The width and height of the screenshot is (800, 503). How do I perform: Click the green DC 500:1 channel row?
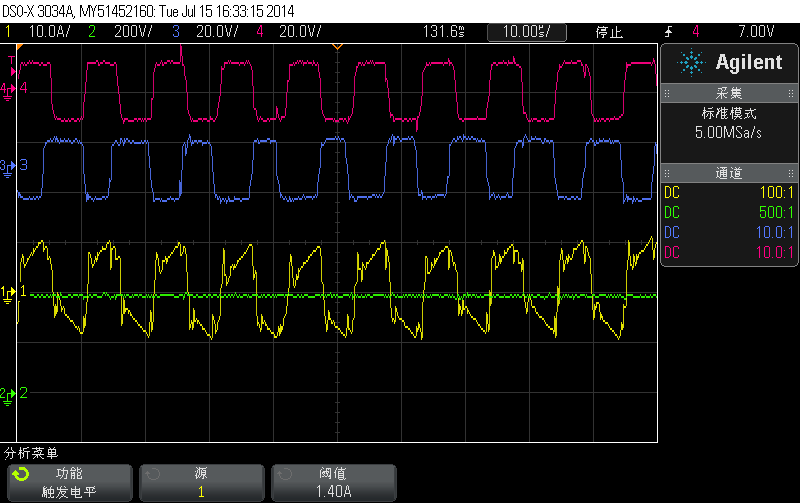click(729, 213)
